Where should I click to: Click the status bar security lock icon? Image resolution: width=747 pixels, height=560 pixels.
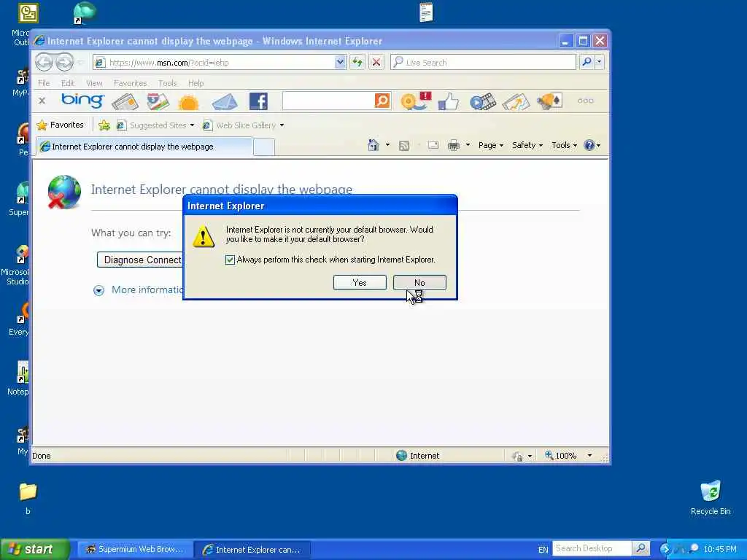click(x=517, y=456)
